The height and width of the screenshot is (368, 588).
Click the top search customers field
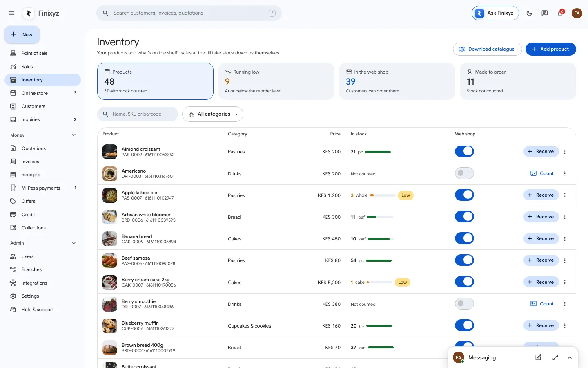coord(189,13)
